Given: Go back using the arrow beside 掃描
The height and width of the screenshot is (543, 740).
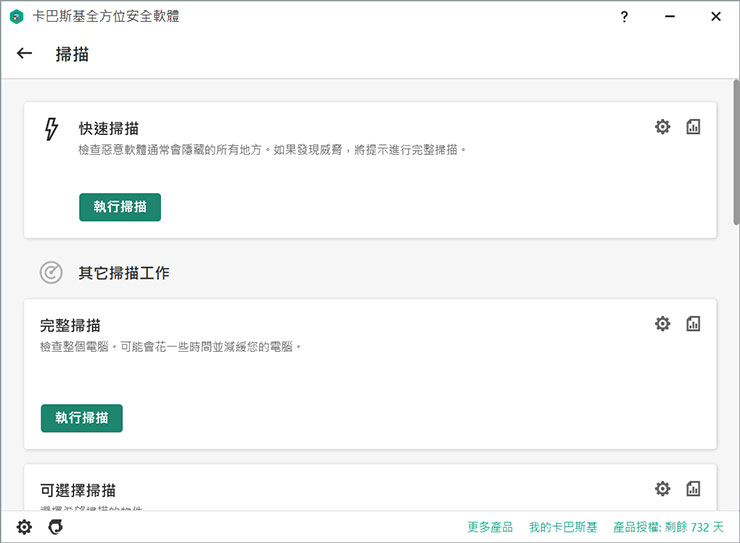Looking at the screenshot, I should pos(24,53).
